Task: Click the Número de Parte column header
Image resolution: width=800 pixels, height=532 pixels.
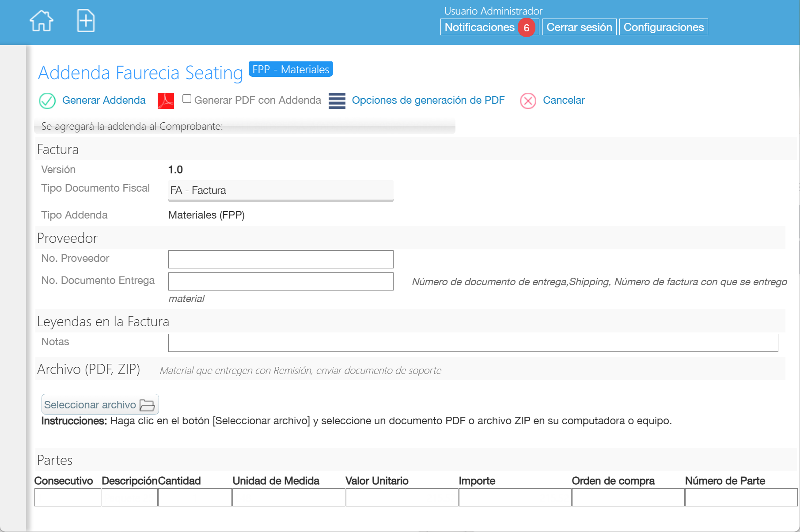Action: [x=725, y=481]
